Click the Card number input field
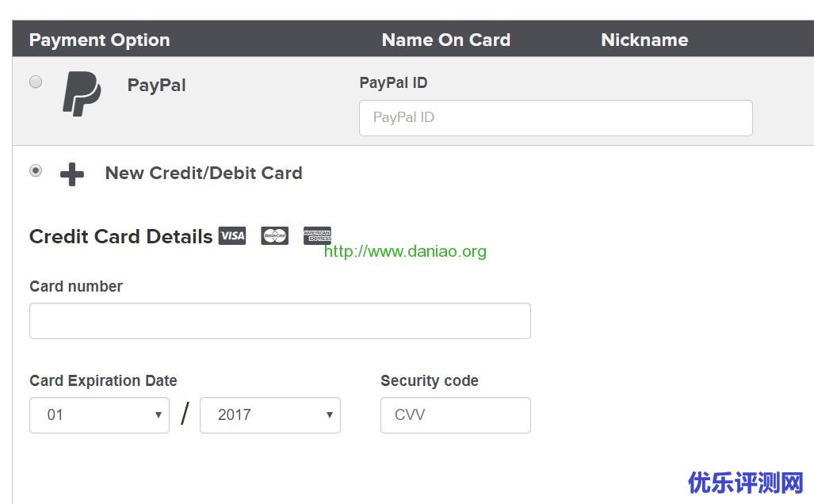Viewport: 814px width, 504px height. click(280, 321)
